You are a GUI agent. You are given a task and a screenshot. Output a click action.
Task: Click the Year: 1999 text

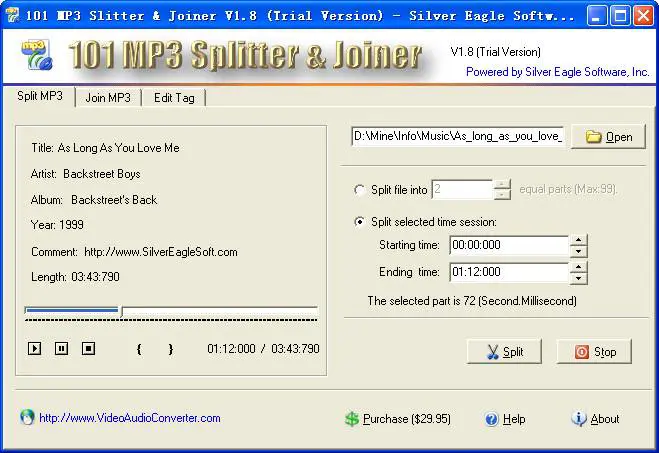click(57, 225)
